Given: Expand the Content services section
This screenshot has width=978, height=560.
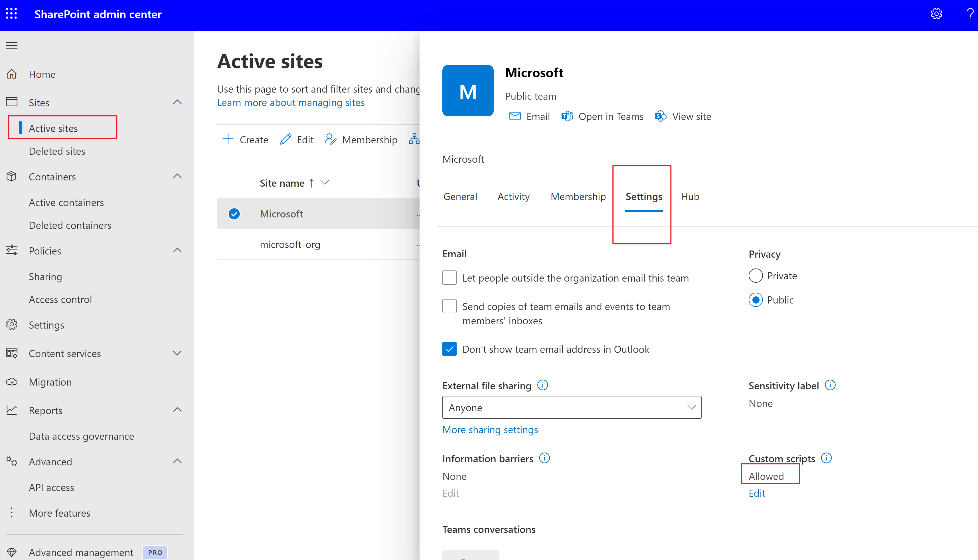Looking at the screenshot, I should click(177, 353).
